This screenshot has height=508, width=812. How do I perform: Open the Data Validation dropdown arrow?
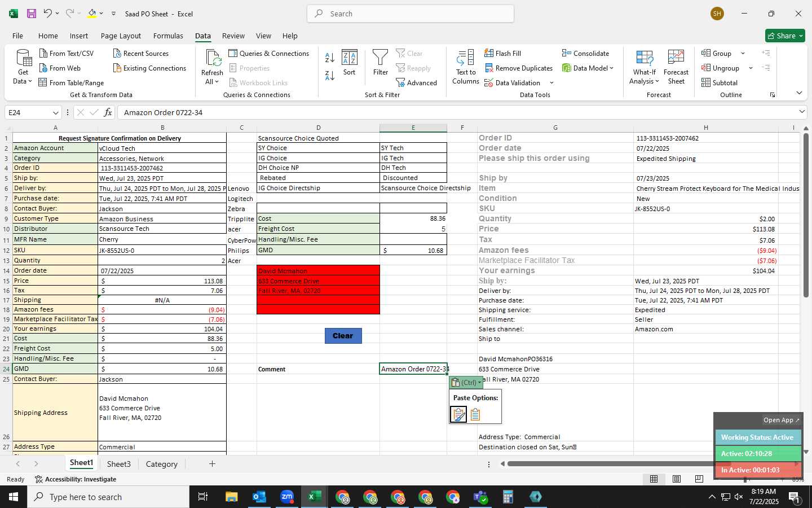tap(551, 82)
